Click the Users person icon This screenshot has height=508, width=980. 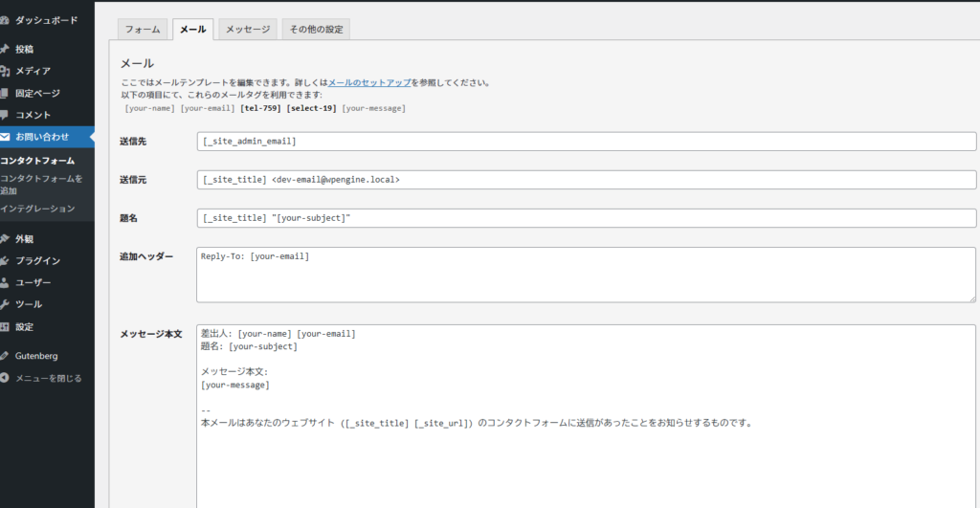[x=5, y=283]
